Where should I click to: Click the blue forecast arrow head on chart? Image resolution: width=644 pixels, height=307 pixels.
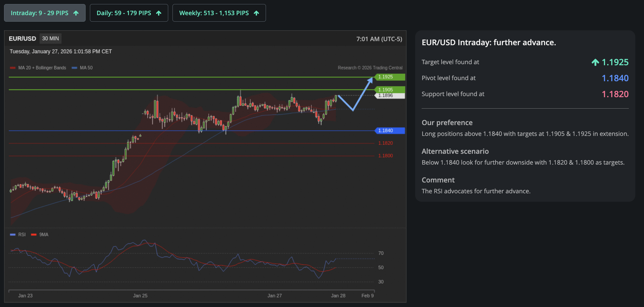coord(370,80)
